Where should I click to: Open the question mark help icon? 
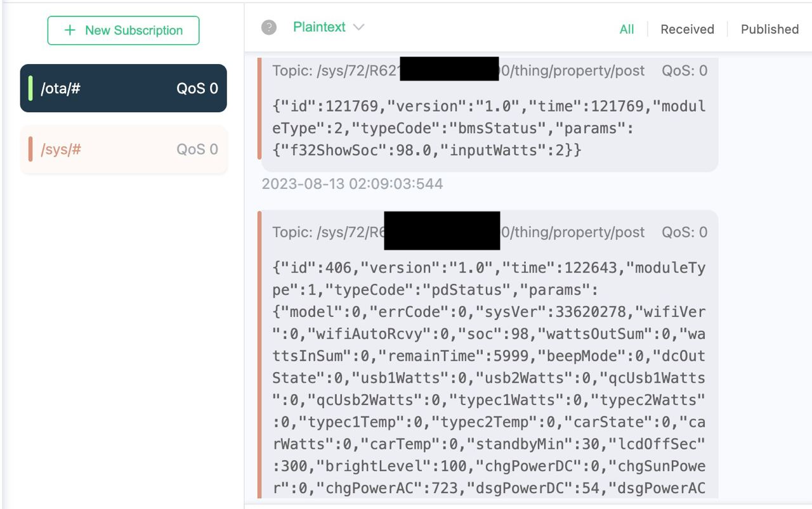[269, 27]
